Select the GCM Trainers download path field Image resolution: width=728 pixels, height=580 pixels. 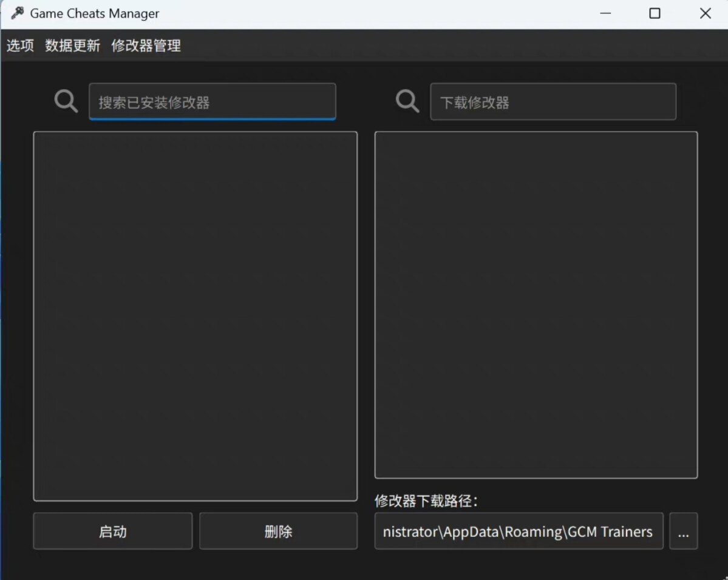click(519, 531)
